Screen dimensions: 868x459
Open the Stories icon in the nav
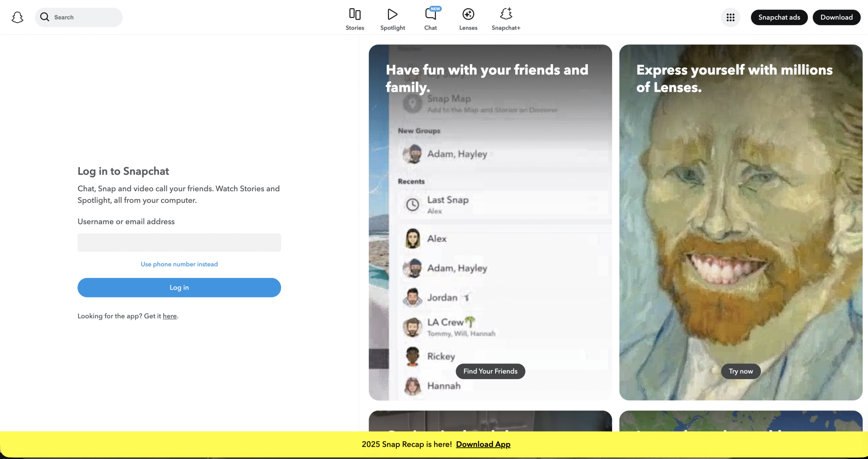[x=355, y=14]
